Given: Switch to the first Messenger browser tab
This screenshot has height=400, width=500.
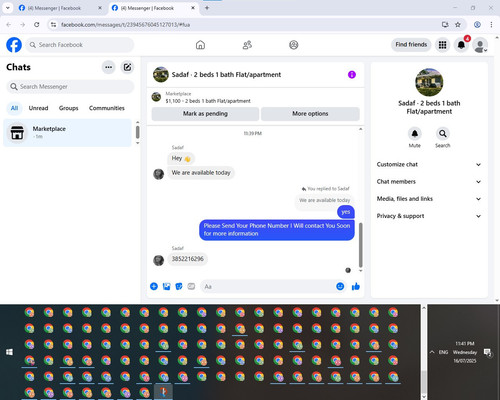Looking at the screenshot, I should [60, 8].
